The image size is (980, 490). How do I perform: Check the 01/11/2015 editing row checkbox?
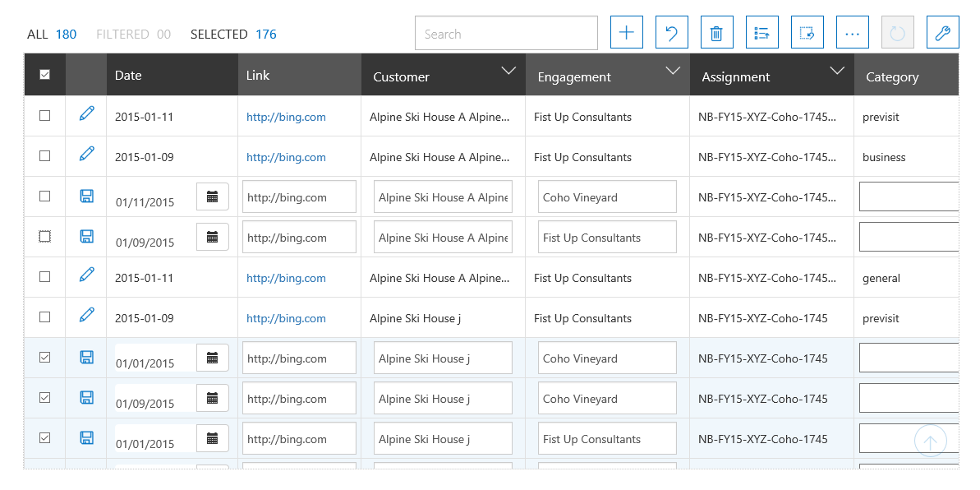click(44, 196)
